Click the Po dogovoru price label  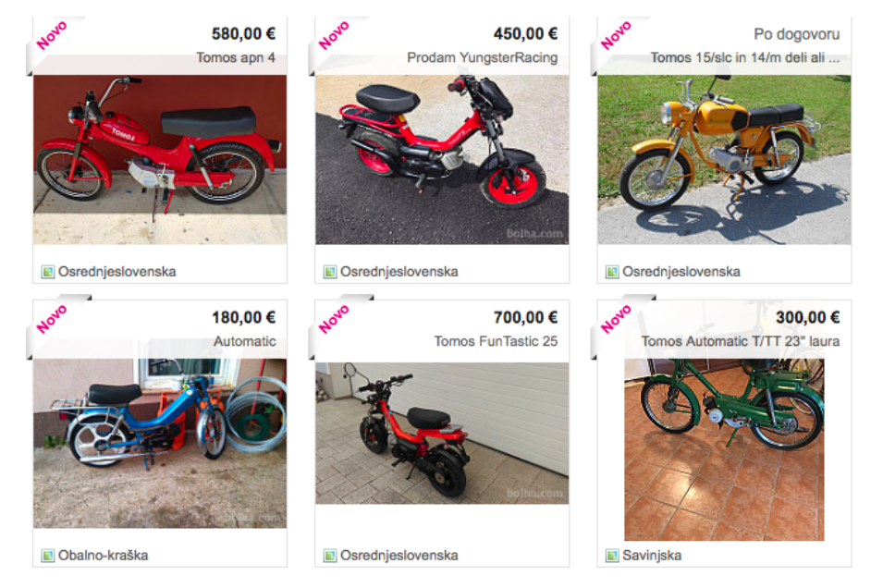tap(796, 34)
